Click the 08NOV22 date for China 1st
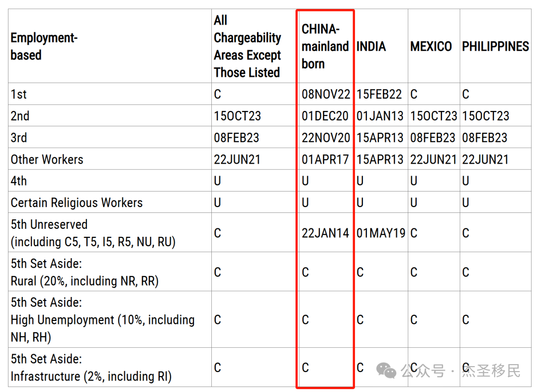The image size is (537, 392). [x=326, y=94]
